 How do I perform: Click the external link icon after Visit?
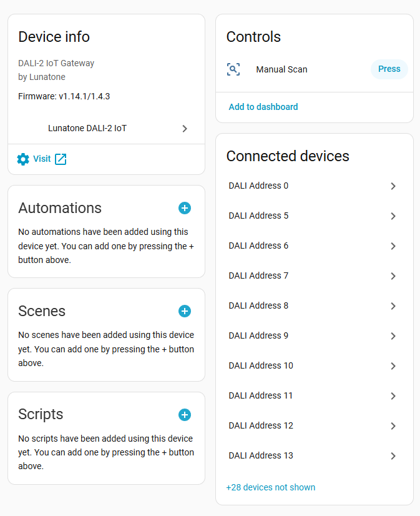(61, 159)
